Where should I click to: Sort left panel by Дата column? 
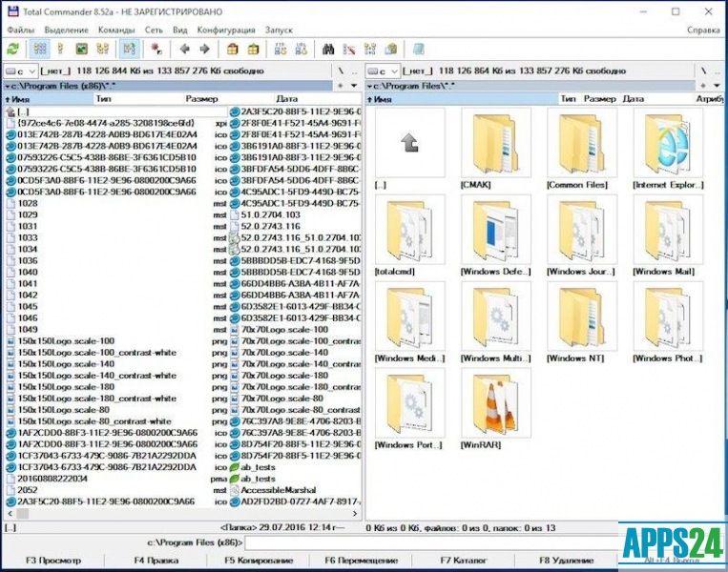pos(317,99)
